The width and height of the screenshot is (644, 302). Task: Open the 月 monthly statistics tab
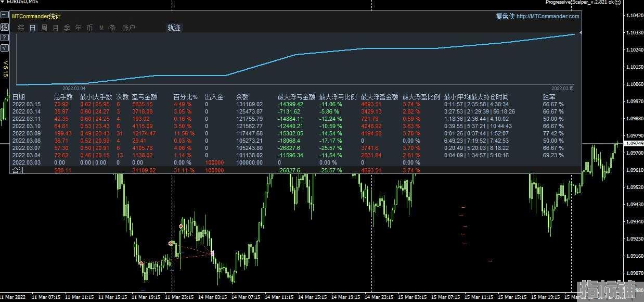coord(56,28)
